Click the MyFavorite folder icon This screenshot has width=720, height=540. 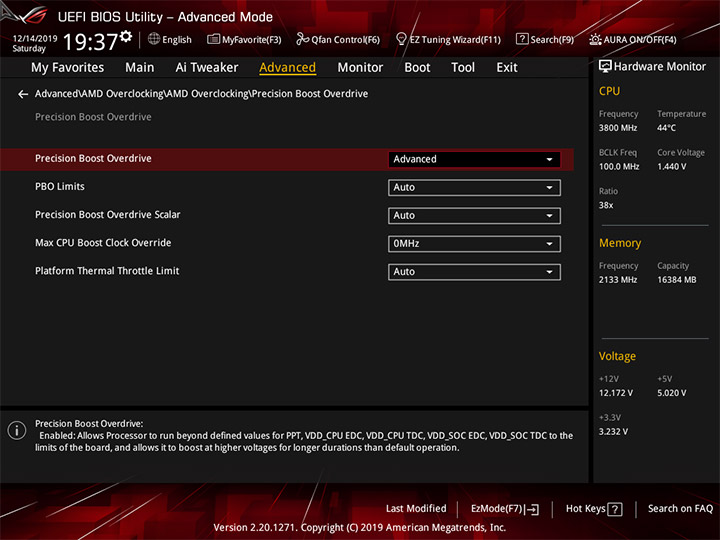(213, 39)
